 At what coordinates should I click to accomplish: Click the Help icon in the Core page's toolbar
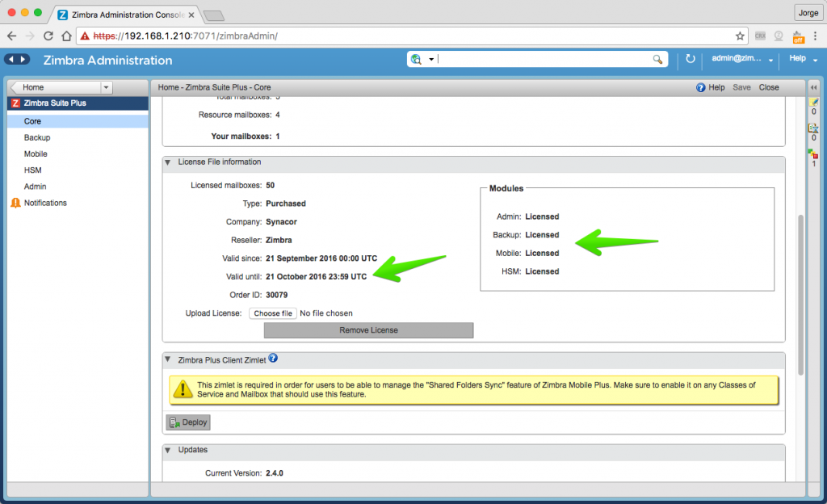pyautogui.click(x=711, y=87)
